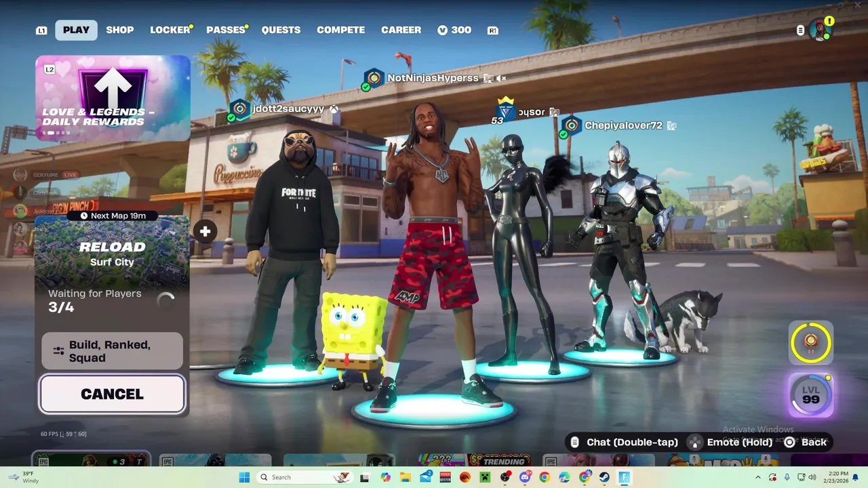Viewport: 868px width, 488px height.
Task: Open the TRENDING thumbnail in the bottom row
Action: tap(475, 461)
